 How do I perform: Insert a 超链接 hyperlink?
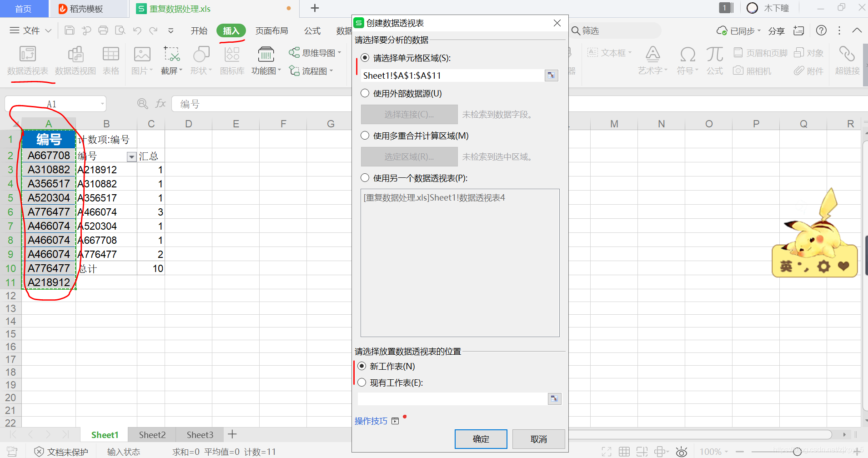(847, 60)
